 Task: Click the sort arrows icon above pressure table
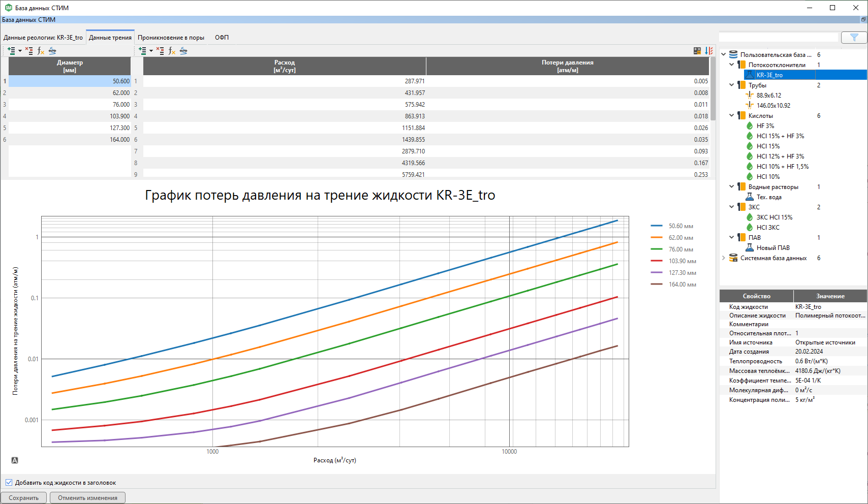(709, 51)
